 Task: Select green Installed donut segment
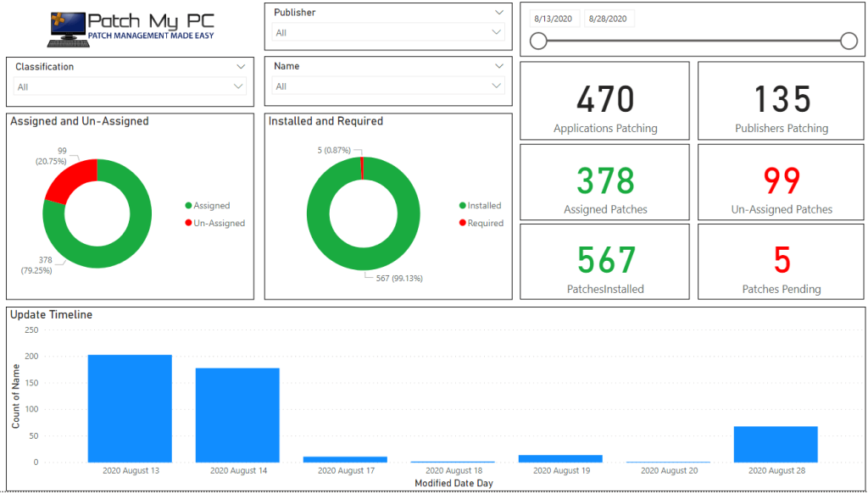pos(363,258)
